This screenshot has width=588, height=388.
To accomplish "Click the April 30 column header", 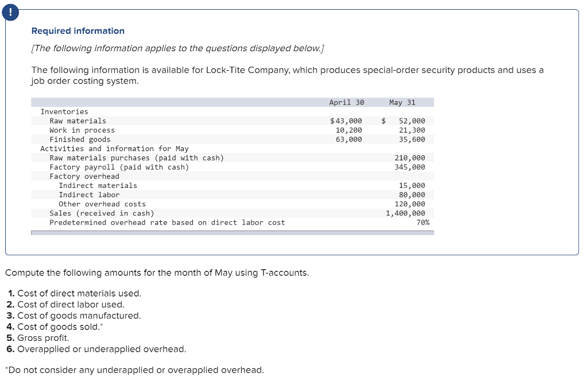I will click(346, 102).
